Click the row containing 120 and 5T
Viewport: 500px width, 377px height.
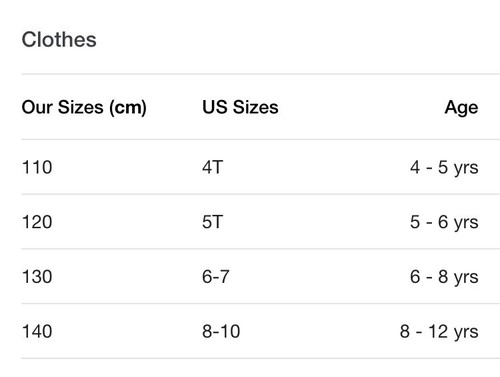pyautogui.click(x=260, y=222)
